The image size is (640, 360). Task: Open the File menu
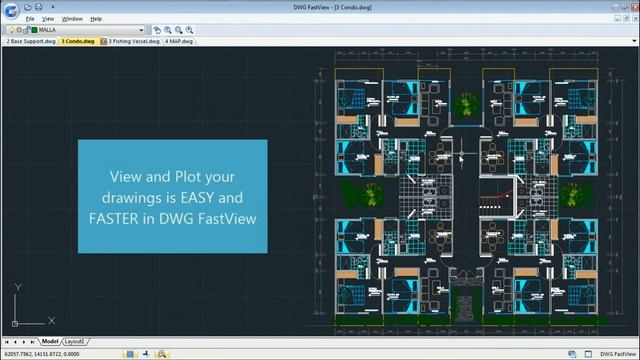(x=30, y=19)
